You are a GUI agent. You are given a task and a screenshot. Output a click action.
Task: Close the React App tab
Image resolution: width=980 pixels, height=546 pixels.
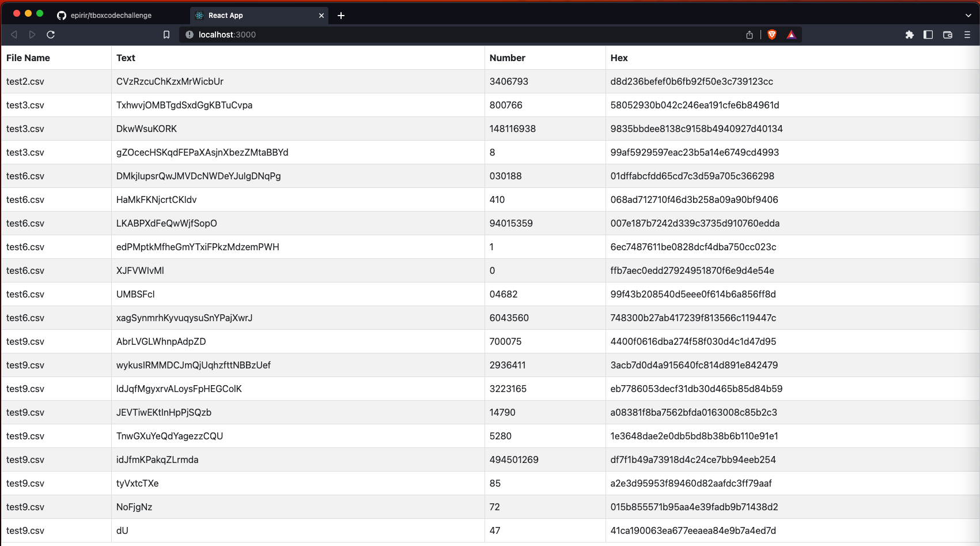pos(321,16)
